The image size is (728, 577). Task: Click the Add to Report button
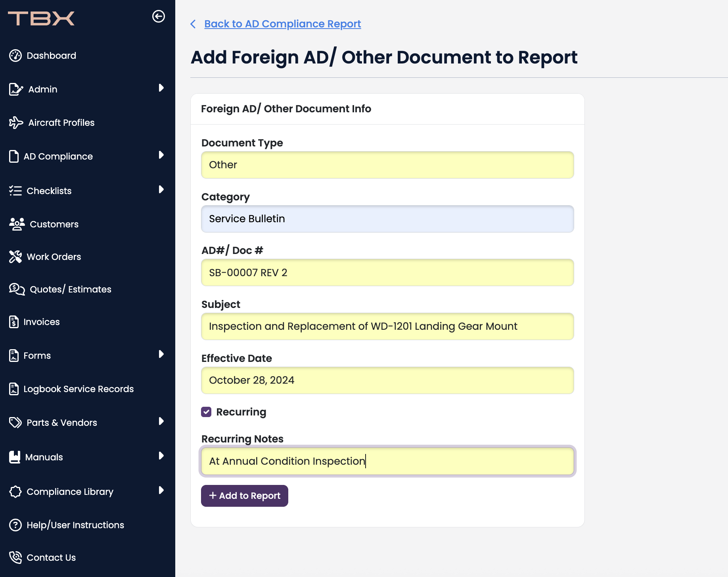click(245, 496)
